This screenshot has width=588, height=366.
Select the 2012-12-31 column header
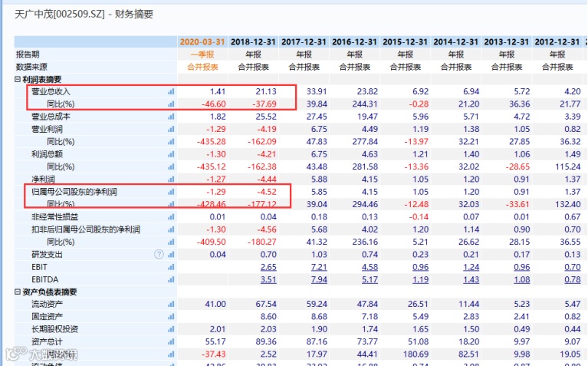(x=557, y=41)
